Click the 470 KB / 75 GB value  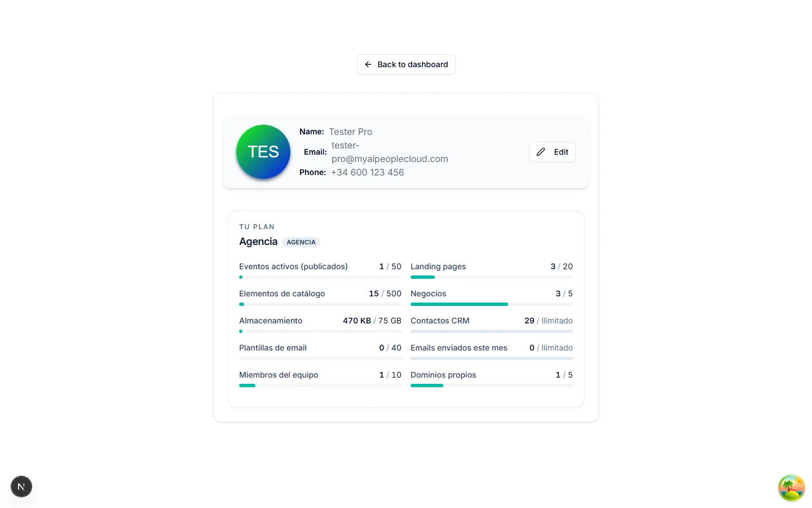[x=372, y=321]
